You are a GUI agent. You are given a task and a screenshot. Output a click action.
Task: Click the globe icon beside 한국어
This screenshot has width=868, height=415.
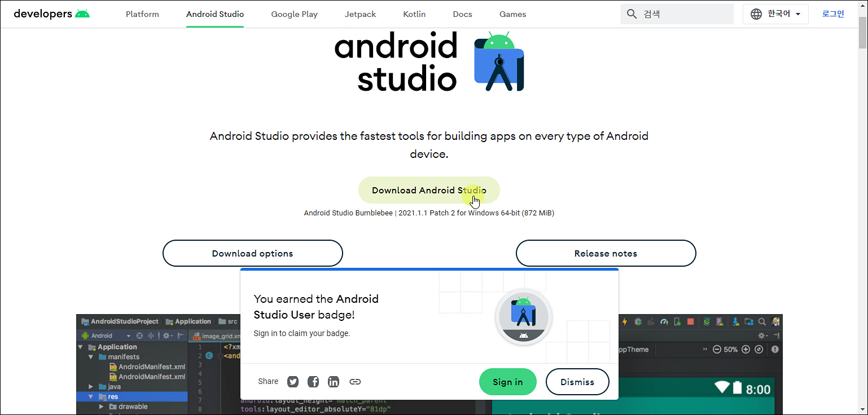pyautogui.click(x=756, y=14)
